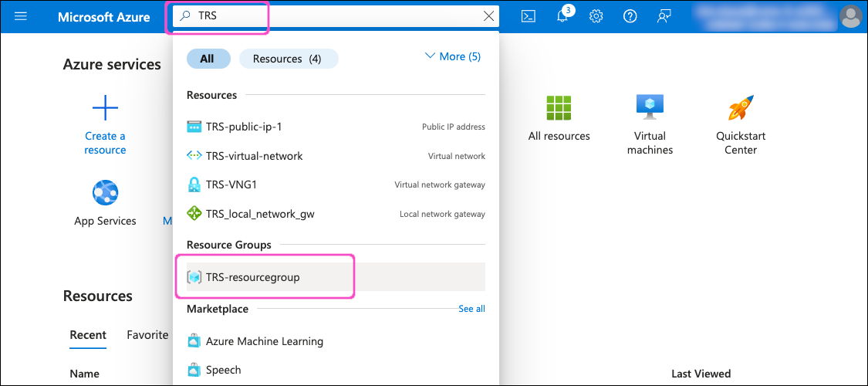868x386 pixels.
Task: Click the Create a resource plus icon
Action: pos(105,107)
